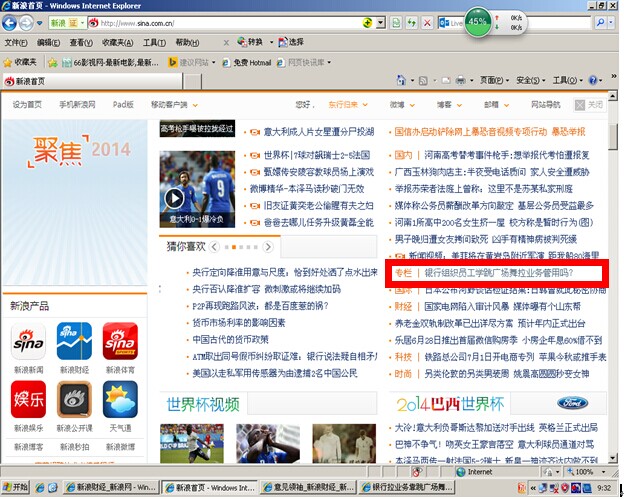Open first 世界杯视频 thumbnail
Viewport: 624px width, 499px height.
click(192, 443)
